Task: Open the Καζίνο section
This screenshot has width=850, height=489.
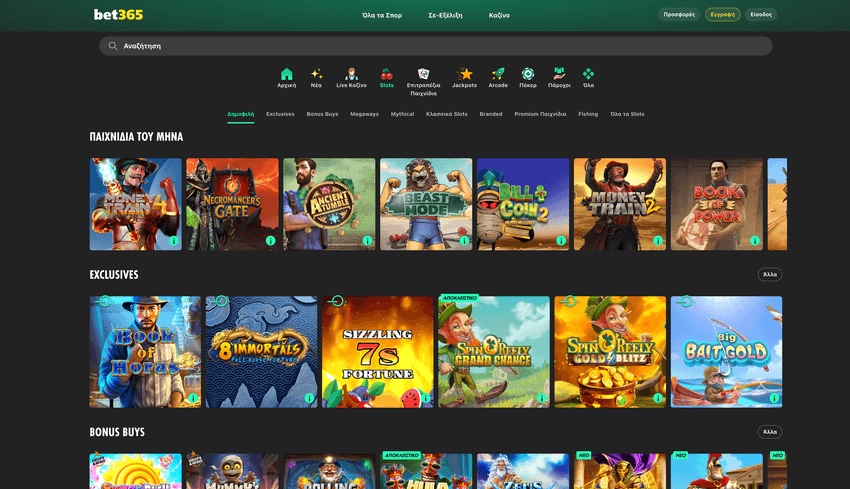Action: [x=499, y=15]
